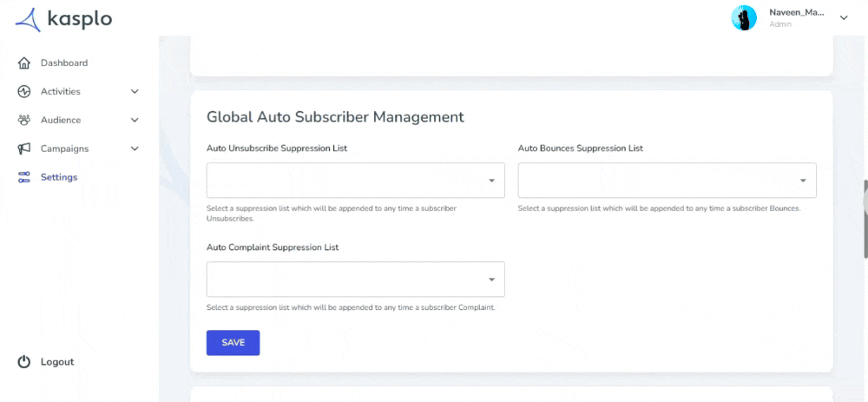Open the Auto Complaint Suppression List dropdown
The width and height of the screenshot is (868, 402).
click(355, 280)
